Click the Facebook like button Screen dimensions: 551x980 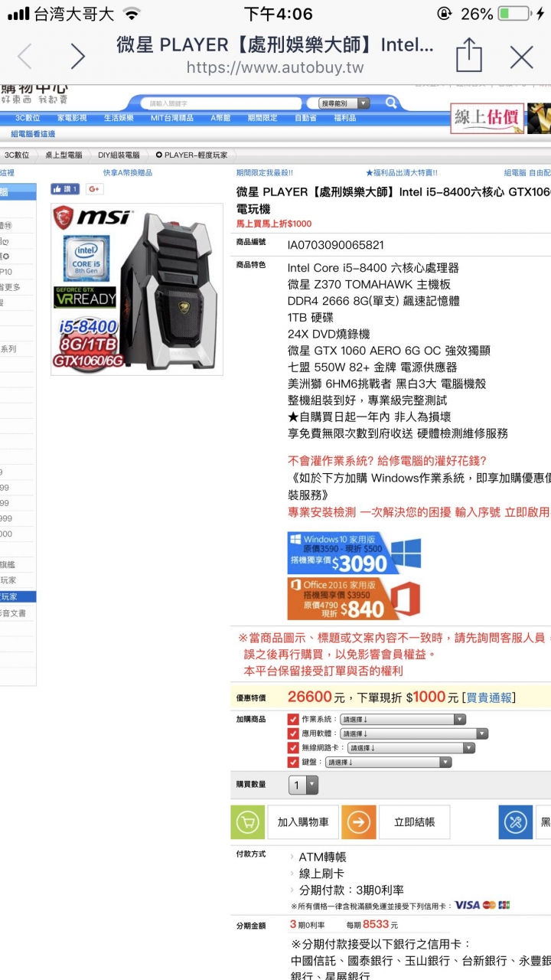coord(65,189)
